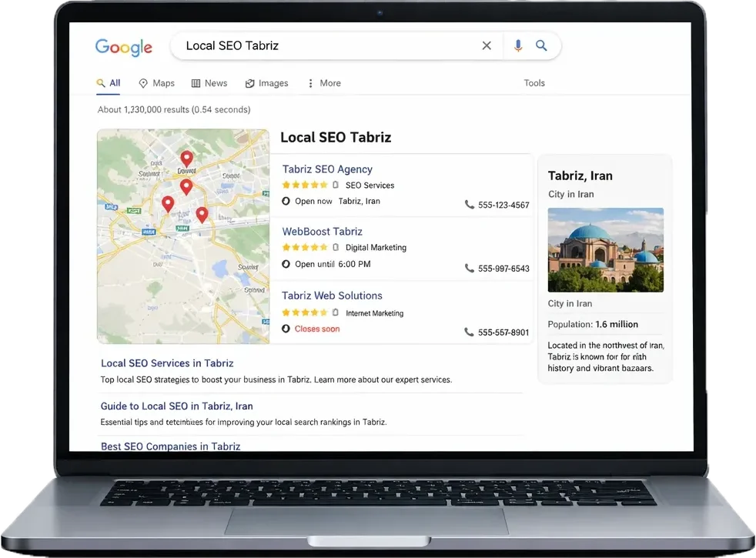756x558 pixels.
Task: Click the phone number 555-123-4567
Action: pyautogui.click(x=503, y=205)
